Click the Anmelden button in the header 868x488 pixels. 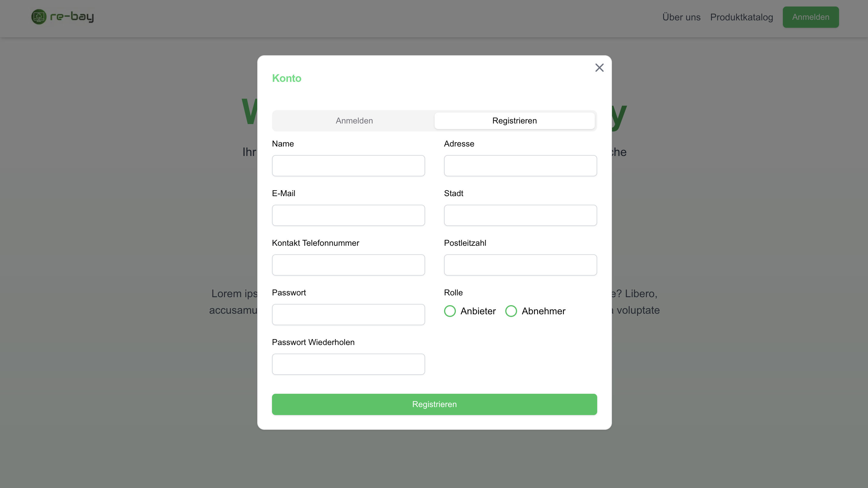810,17
